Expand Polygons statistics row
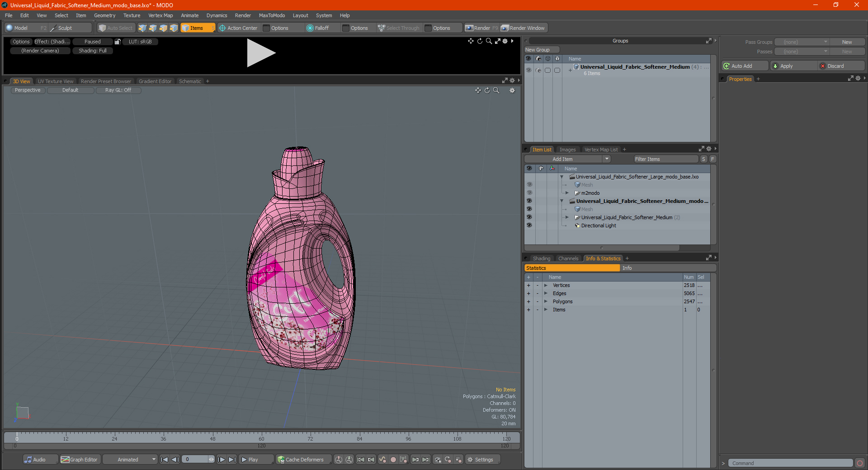The image size is (868, 470). pyautogui.click(x=546, y=301)
